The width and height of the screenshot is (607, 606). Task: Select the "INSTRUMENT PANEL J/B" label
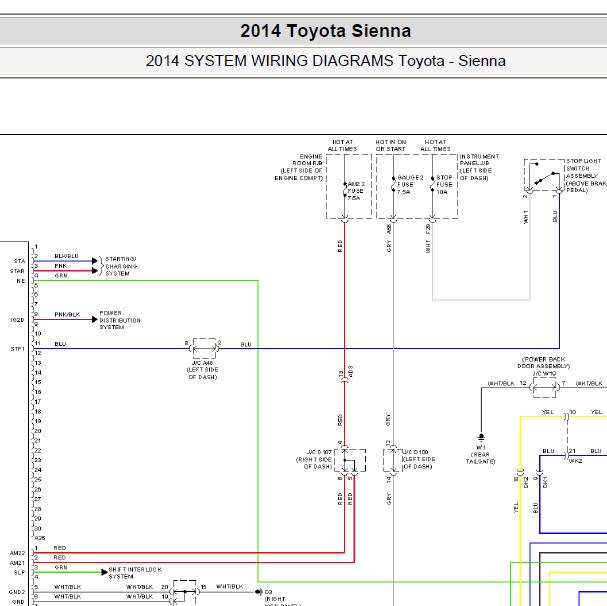point(479,160)
